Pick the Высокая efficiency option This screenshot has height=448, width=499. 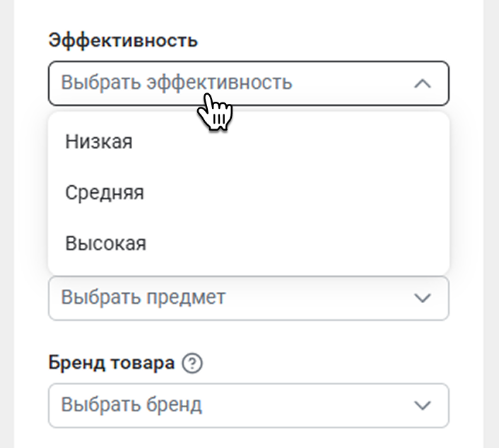click(x=249, y=243)
